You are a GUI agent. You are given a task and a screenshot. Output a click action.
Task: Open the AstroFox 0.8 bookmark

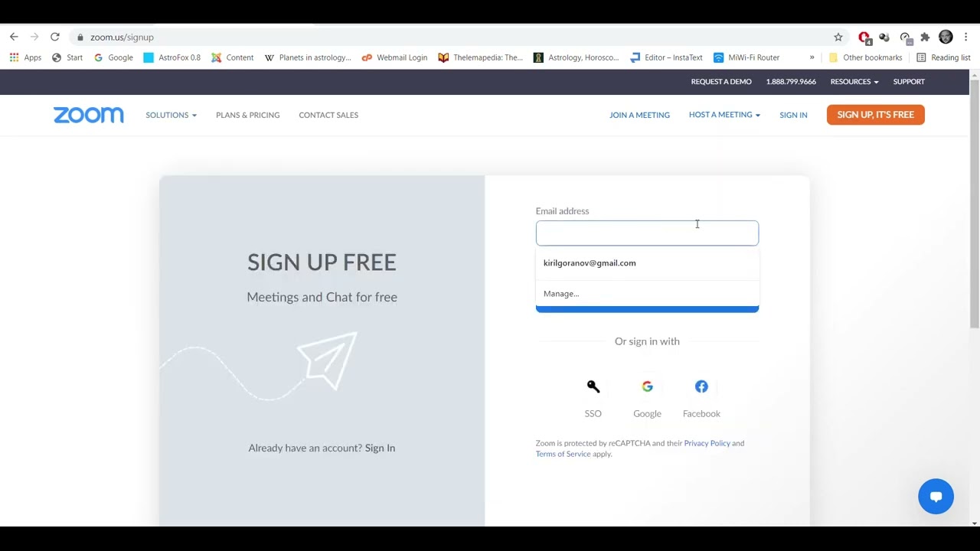(172, 57)
